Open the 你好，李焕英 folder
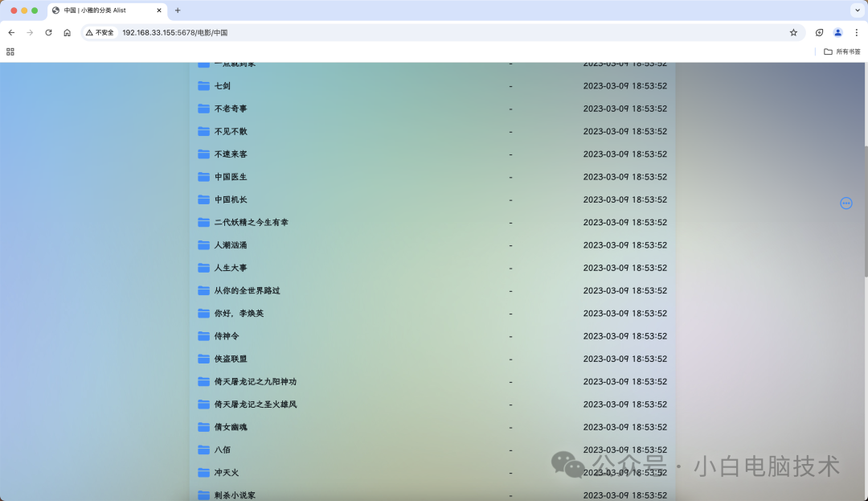The width and height of the screenshot is (868, 501). point(240,314)
